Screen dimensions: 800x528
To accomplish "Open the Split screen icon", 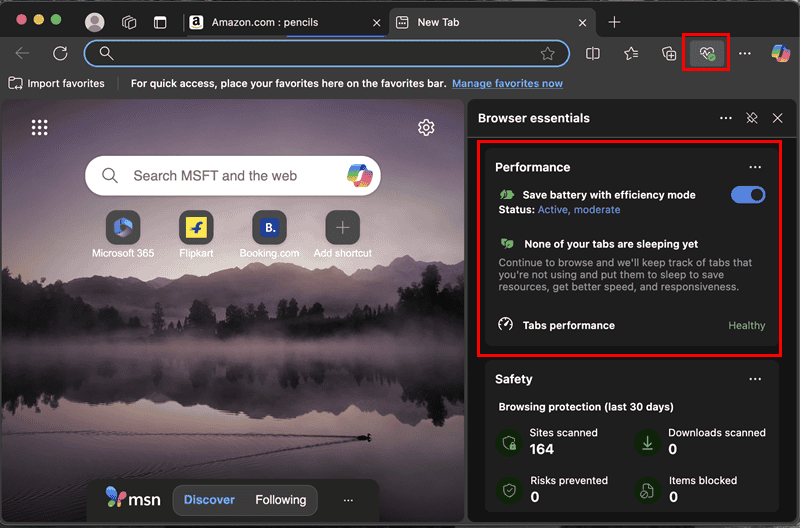I will point(593,53).
